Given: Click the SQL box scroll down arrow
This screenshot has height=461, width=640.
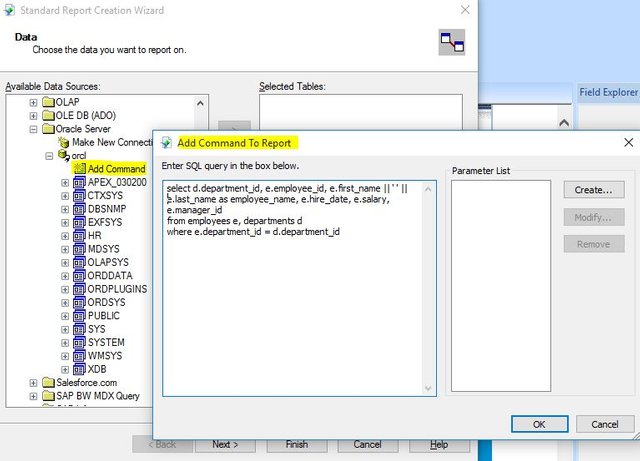Looking at the screenshot, I should pos(428,388).
